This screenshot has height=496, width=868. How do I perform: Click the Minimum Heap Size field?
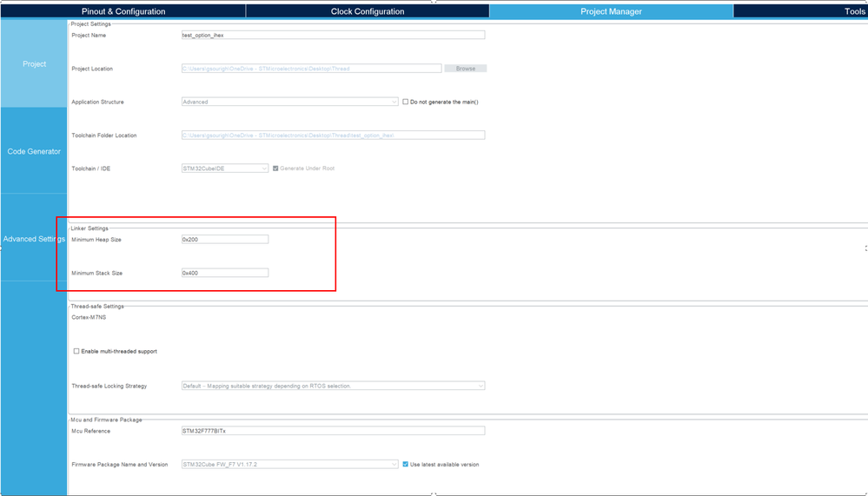225,240
